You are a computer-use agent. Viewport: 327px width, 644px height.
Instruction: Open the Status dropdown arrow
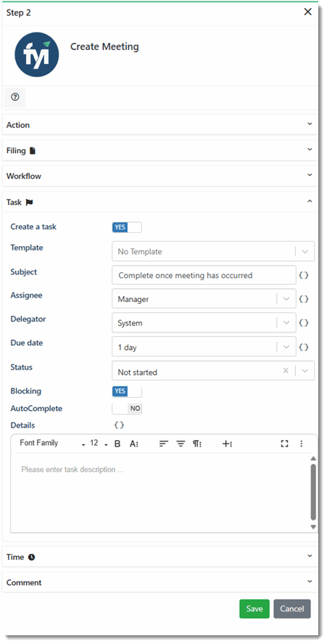tap(305, 370)
